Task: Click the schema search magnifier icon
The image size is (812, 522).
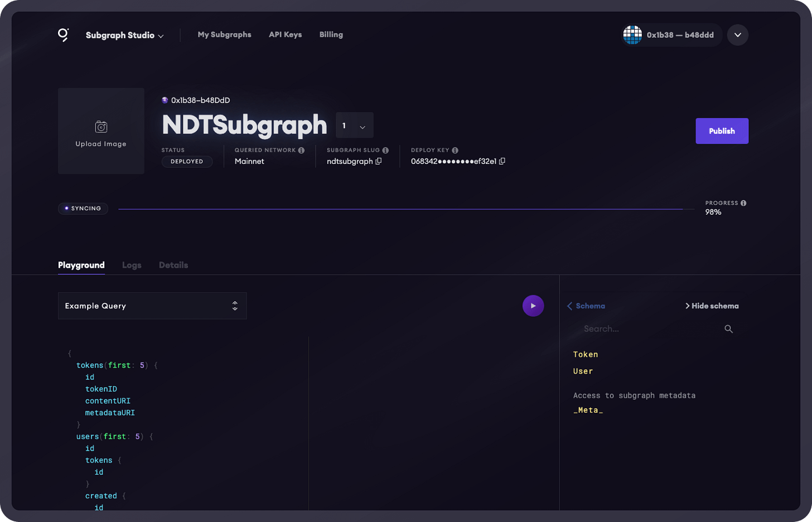Action: pyautogui.click(x=728, y=329)
